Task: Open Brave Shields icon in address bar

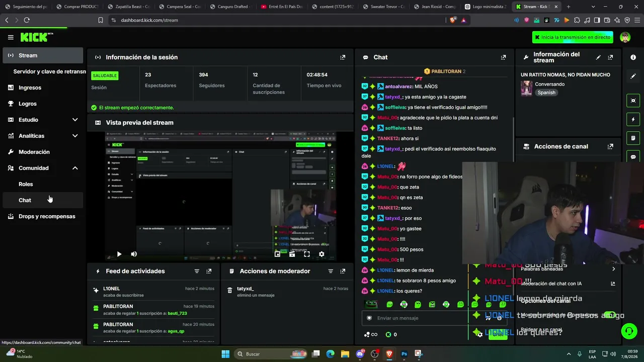Action: point(453,20)
